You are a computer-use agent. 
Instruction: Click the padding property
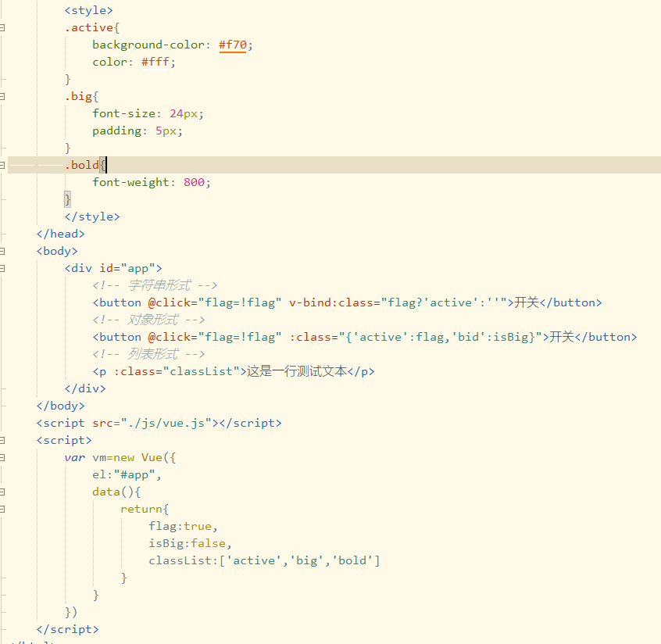(x=116, y=131)
